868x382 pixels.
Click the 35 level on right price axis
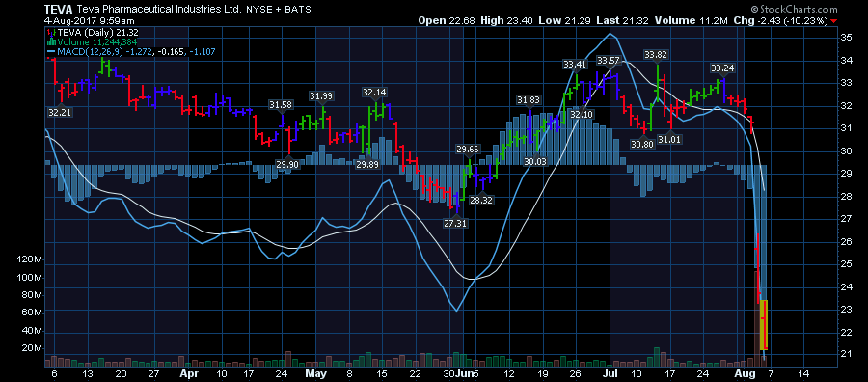click(847, 38)
